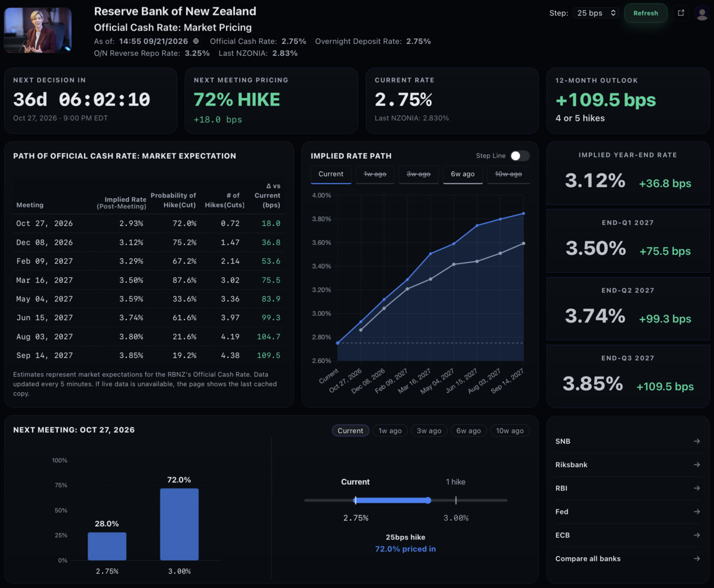Click the 1 hike marker on rate slider
This screenshot has height=588, width=714.
[455, 500]
